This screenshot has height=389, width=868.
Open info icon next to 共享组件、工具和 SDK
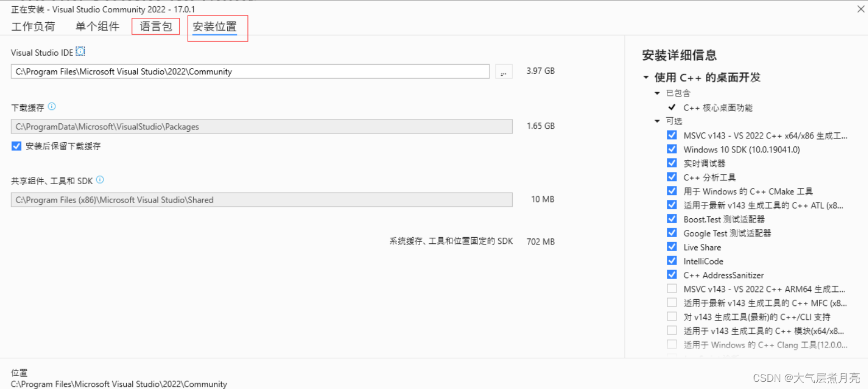(100, 180)
